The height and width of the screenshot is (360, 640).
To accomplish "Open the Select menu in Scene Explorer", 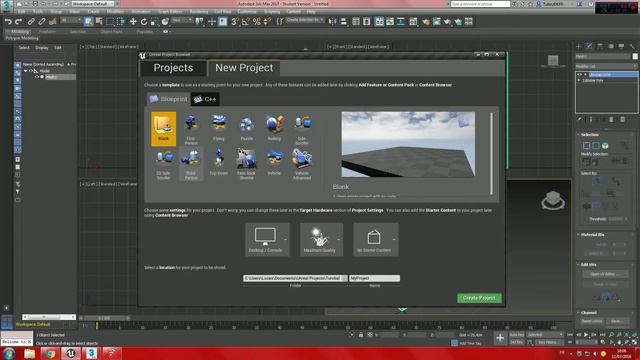I will [24, 48].
